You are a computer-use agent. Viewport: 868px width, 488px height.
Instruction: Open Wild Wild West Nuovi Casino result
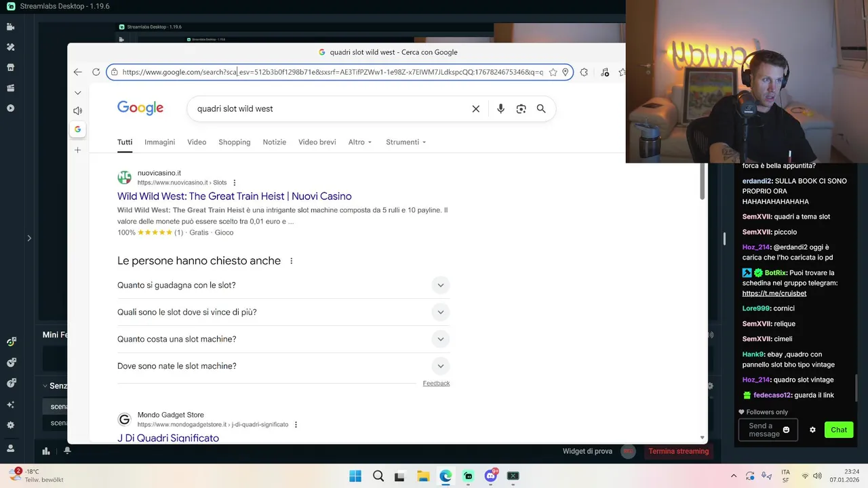(235, 196)
